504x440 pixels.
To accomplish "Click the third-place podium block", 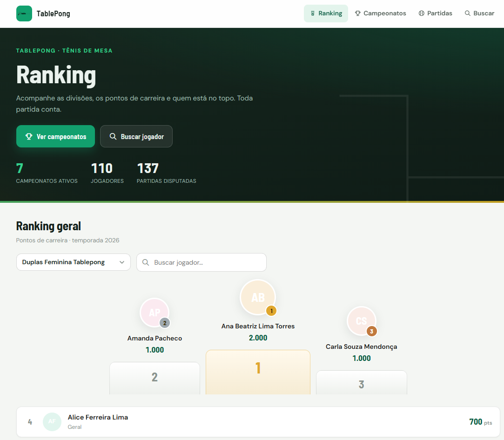I will 362,382.
